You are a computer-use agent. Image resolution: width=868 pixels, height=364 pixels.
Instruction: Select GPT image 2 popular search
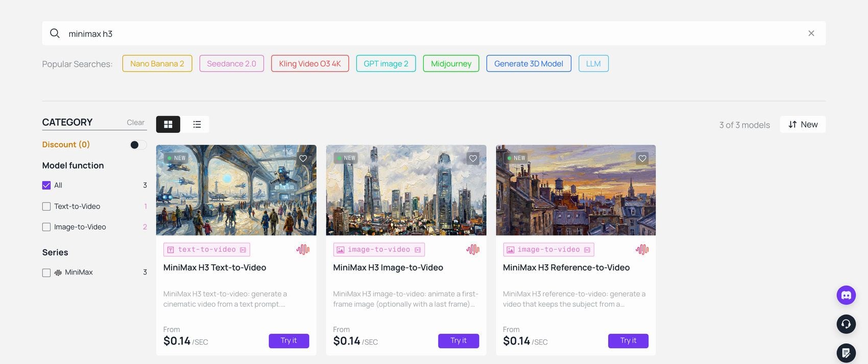click(386, 63)
